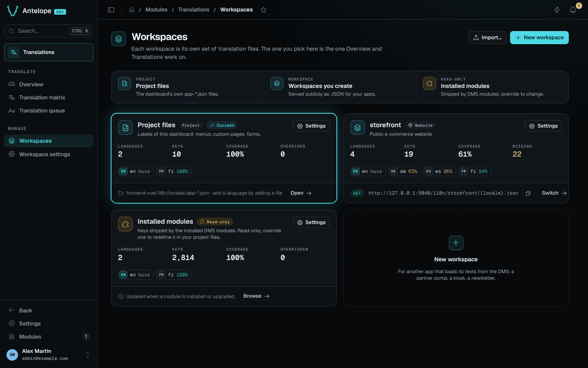588x368 pixels.
Task: Open Settings for Project files
Action: [x=311, y=126]
